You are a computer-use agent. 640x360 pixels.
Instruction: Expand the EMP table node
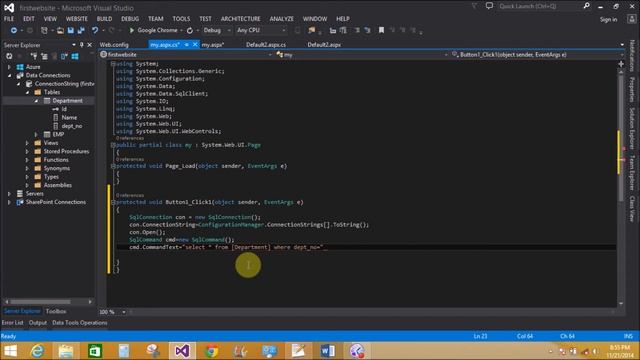click(x=36, y=134)
